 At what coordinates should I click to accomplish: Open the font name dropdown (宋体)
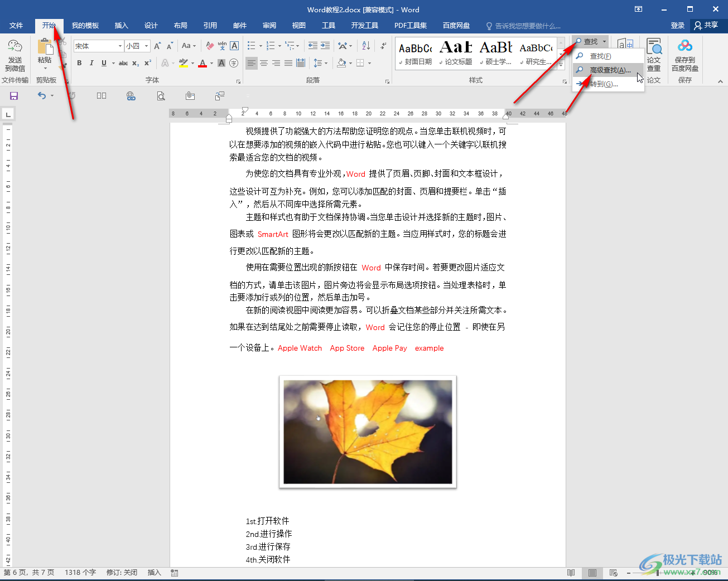coord(120,46)
